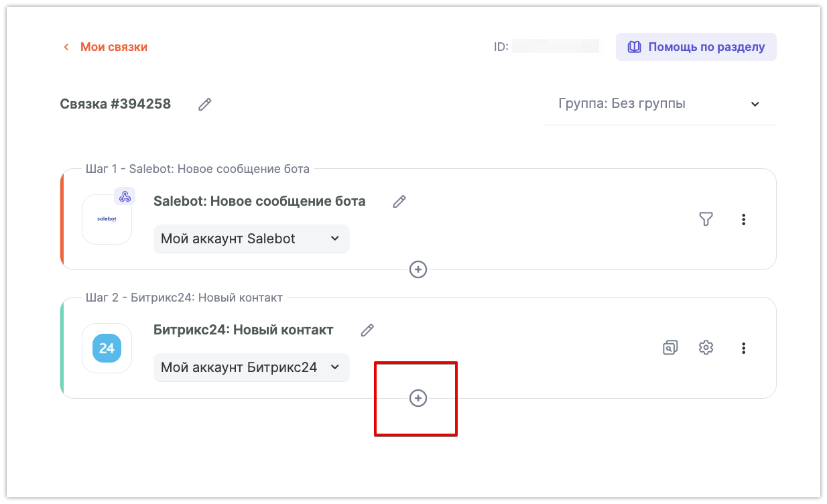Click the filter funnel icon on Salebot step
This screenshot has width=827, height=504.
click(x=706, y=219)
